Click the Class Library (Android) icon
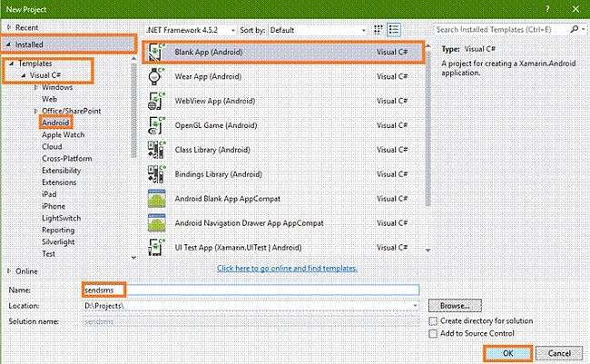This screenshot has width=590, height=364. click(x=156, y=150)
